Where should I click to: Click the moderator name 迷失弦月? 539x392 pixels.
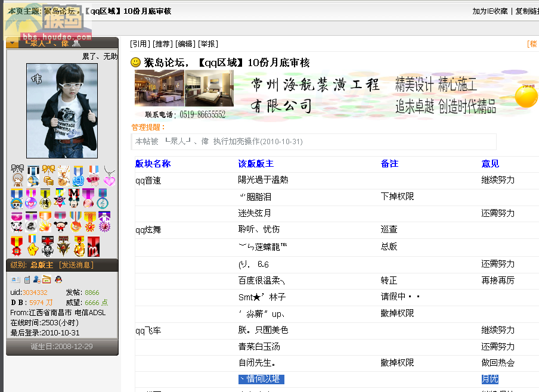[x=255, y=213]
